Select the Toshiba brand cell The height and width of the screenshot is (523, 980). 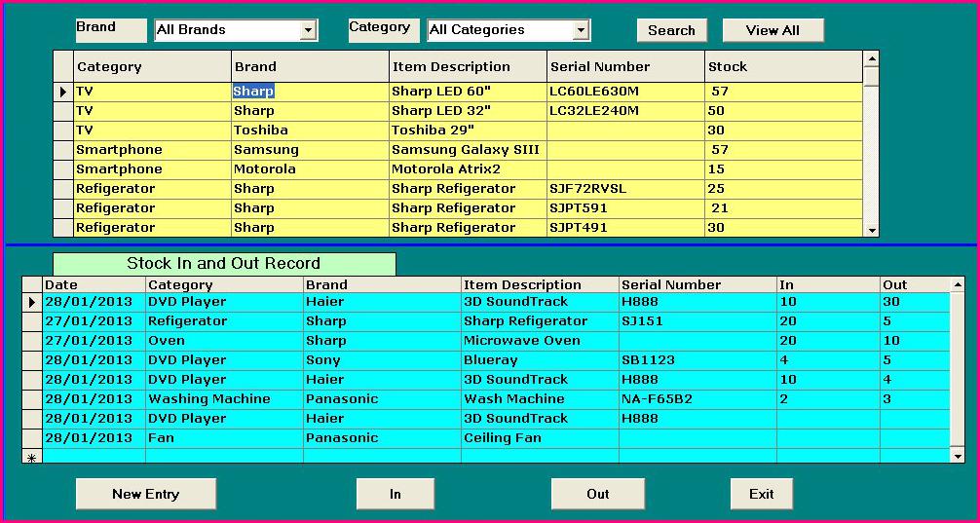(310, 130)
